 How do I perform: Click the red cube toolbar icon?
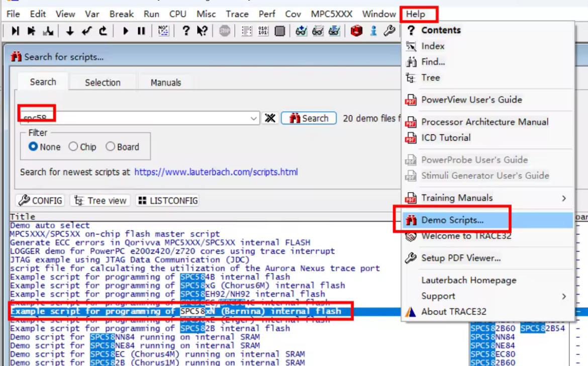[356, 31]
